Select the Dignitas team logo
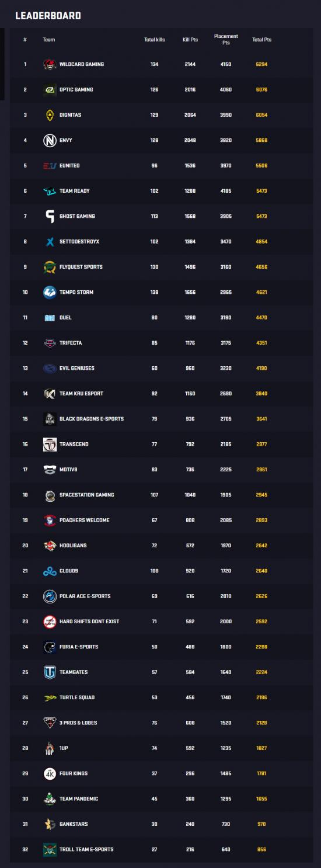 (50, 115)
